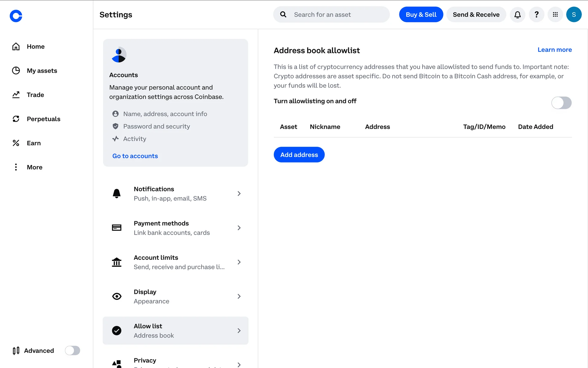The image size is (588, 368).
Task: Open the user profile avatar
Action: (x=574, y=15)
